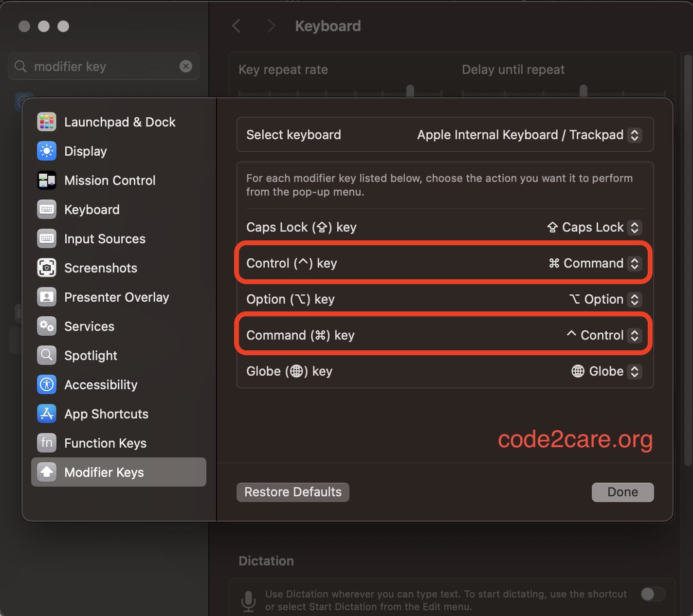Enable Dictation with the switch
This screenshot has width=693, height=616.
pos(652,594)
